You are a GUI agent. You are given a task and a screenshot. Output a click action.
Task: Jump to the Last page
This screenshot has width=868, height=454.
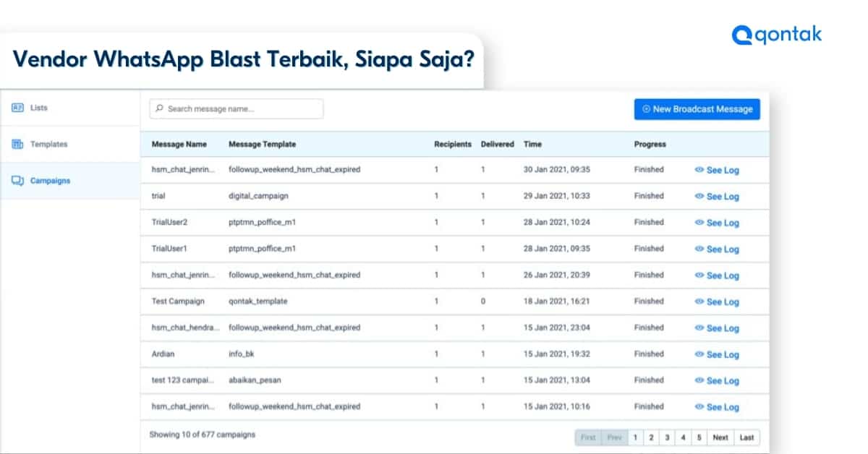(x=746, y=437)
